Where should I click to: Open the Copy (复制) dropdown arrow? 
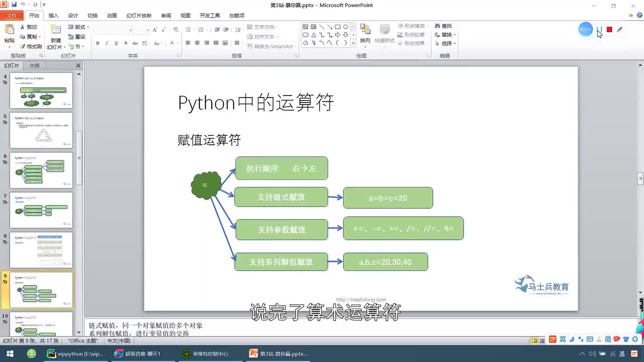pos(40,37)
